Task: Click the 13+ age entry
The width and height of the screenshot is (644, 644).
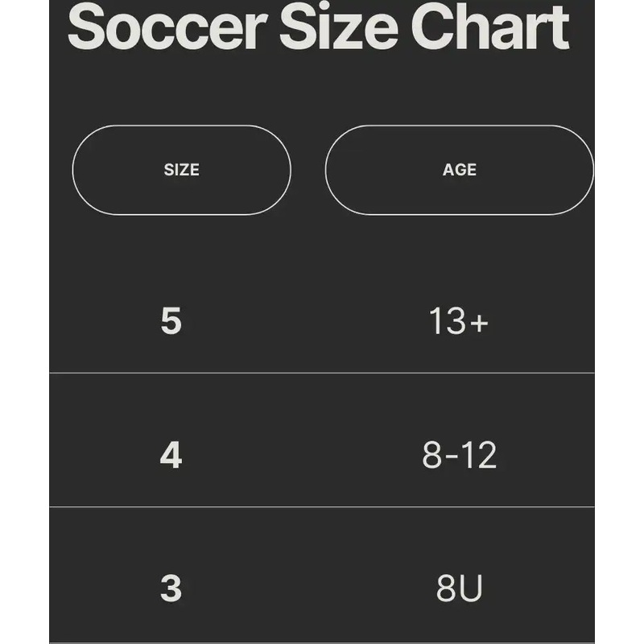Action: point(459,321)
